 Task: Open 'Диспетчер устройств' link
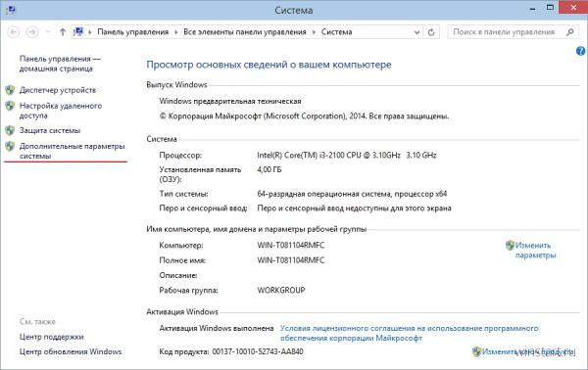point(58,90)
